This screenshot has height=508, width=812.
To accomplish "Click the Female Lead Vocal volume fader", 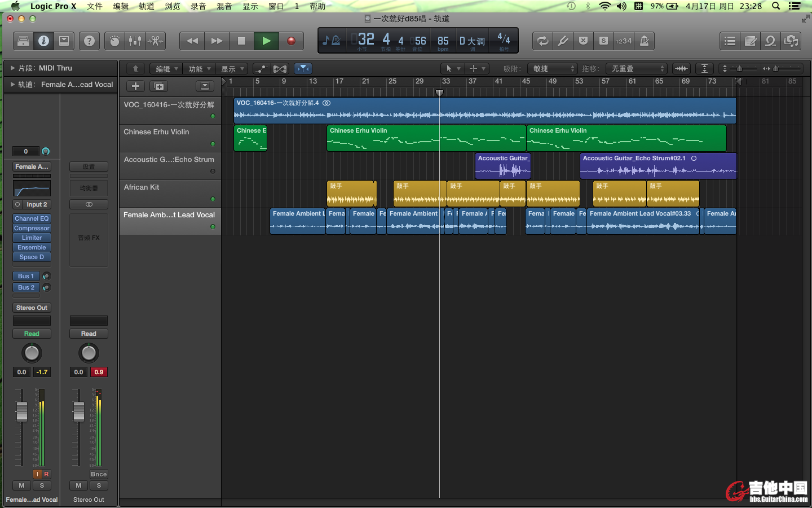I will (x=22, y=411).
